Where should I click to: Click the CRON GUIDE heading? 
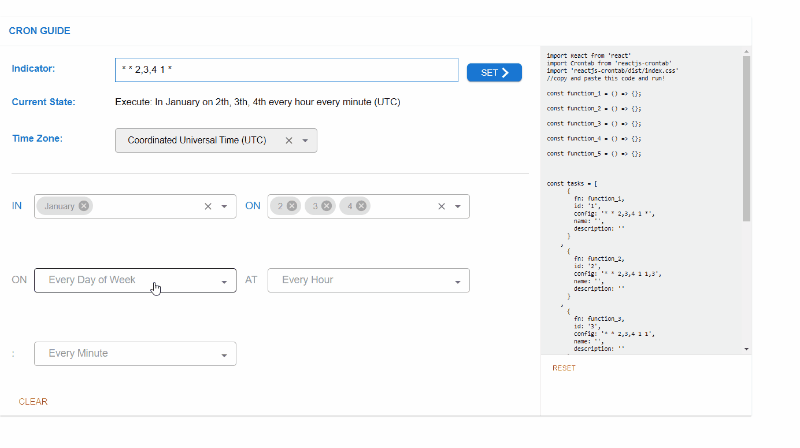pos(40,31)
